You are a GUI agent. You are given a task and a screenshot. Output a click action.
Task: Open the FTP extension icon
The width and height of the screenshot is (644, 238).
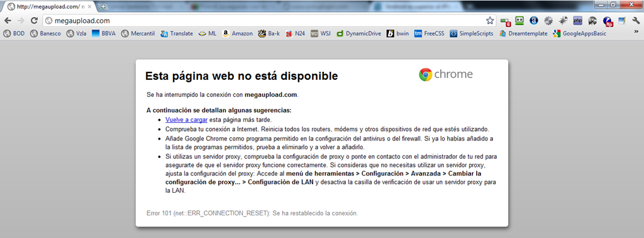pyautogui.click(x=608, y=21)
